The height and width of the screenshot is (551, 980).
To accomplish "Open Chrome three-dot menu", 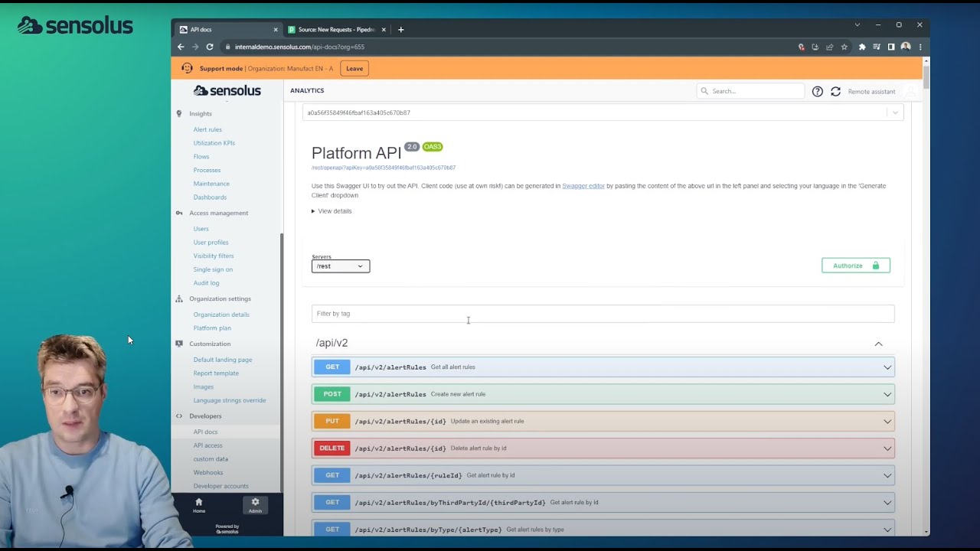I will [x=920, y=47].
